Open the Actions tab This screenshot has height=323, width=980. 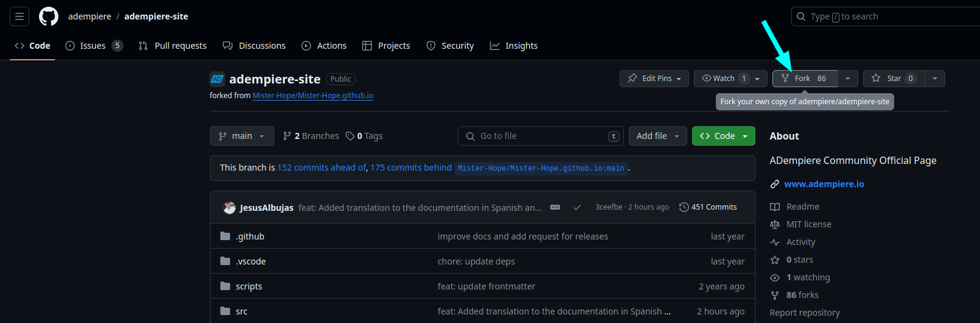point(324,46)
